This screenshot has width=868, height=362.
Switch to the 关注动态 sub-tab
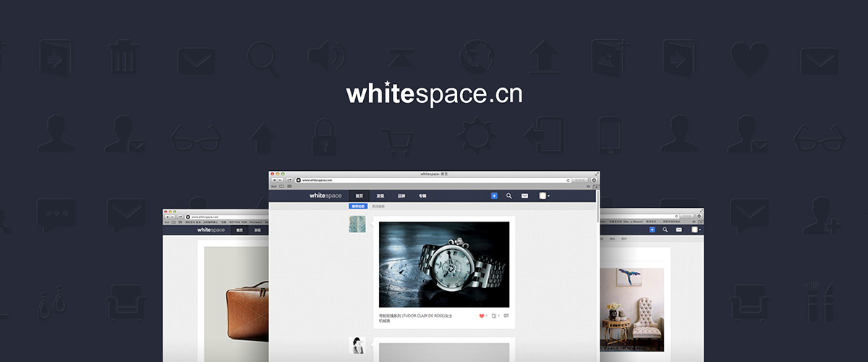coord(378,206)
